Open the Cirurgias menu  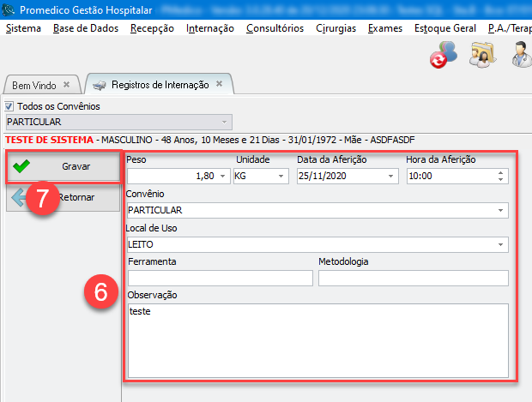pyautogui.click(x=336, y=27)
